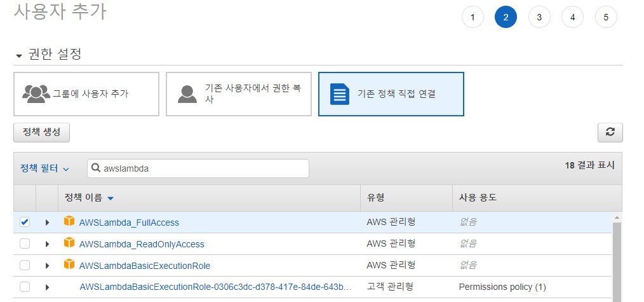Go to wizard step 4
Viewport: 644px width, 302px height.
[572, 17]
